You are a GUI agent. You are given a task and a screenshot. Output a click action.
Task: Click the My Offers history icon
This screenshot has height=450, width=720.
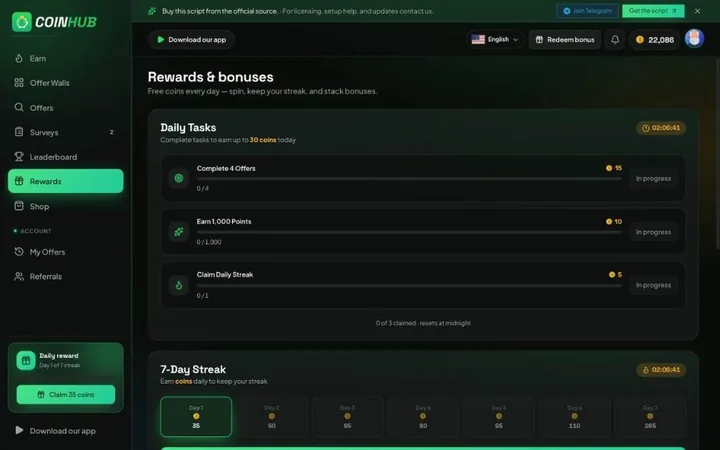[19, 252]
